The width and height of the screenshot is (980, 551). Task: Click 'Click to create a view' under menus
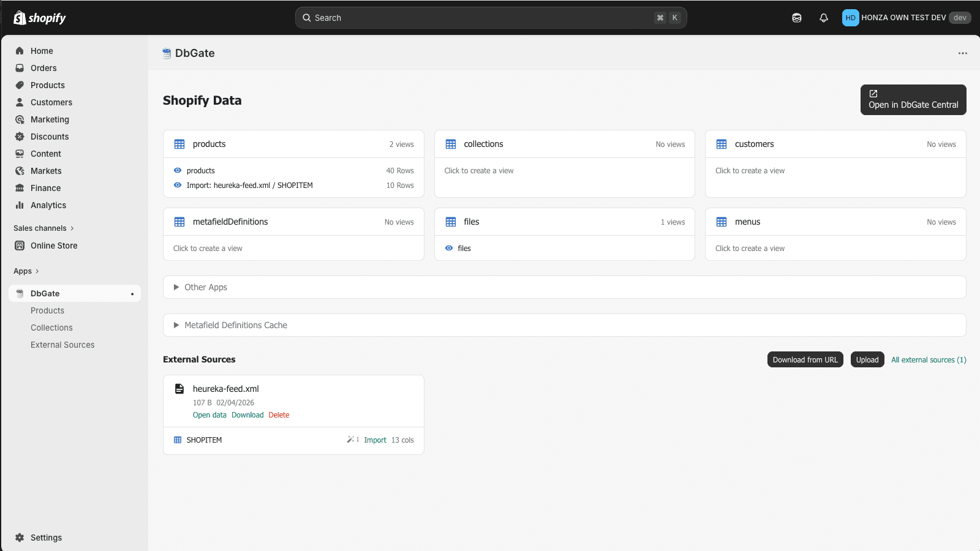(750, 249)
